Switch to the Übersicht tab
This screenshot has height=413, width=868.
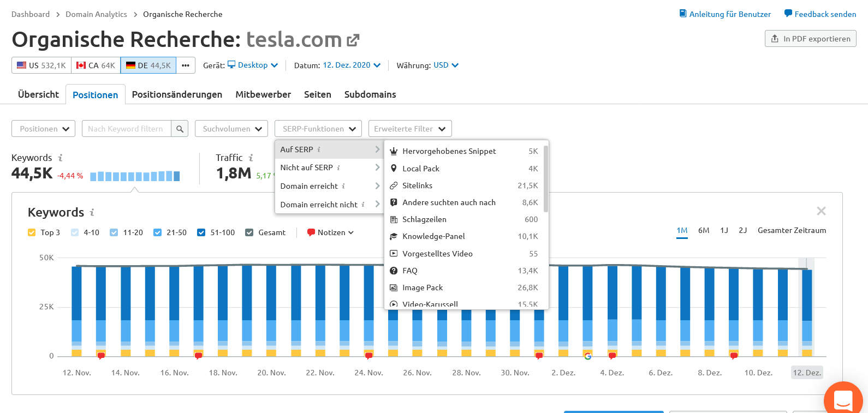[38, 94]
